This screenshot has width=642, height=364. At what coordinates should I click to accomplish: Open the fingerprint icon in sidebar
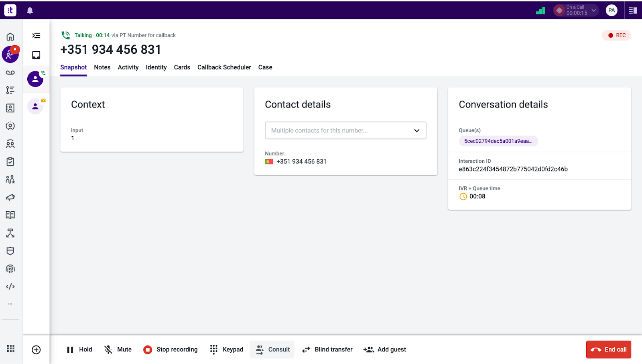coord(10,269)
